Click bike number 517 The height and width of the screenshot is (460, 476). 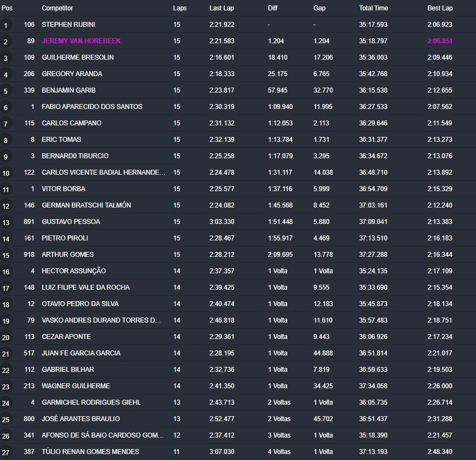[x=29, y=353]
